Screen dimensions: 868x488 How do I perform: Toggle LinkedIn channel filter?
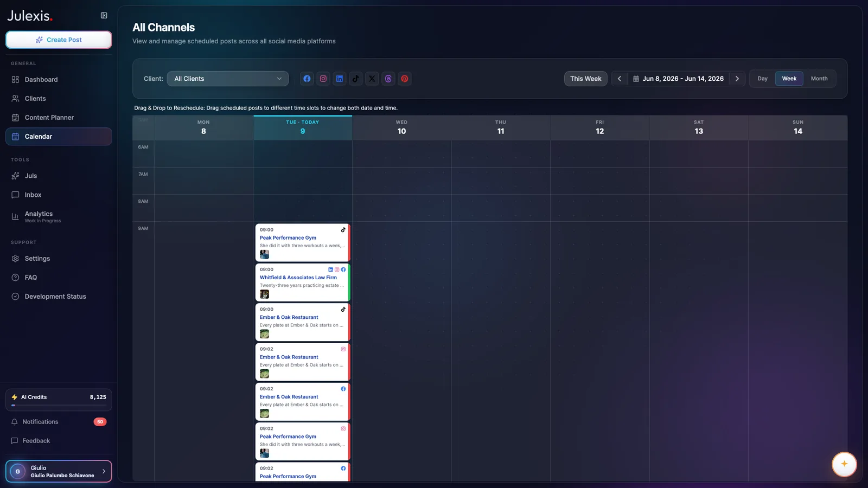tap(340, 79)
